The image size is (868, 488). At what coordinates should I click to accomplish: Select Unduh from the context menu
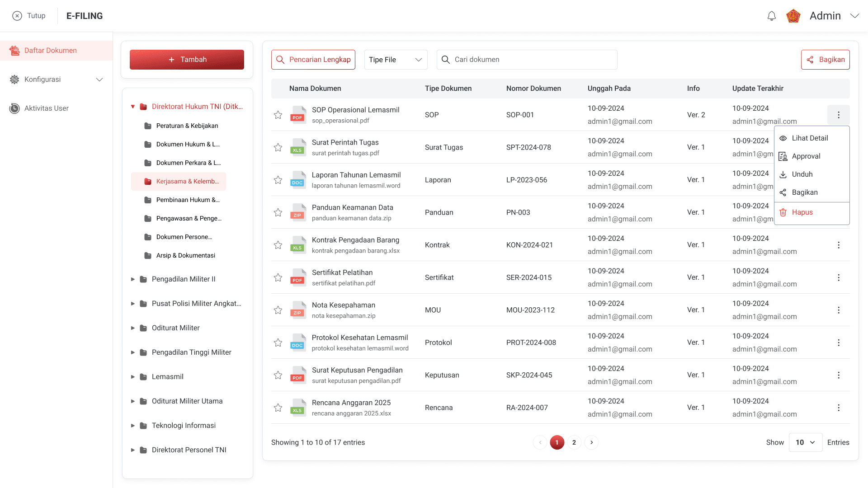coord(802,174)
